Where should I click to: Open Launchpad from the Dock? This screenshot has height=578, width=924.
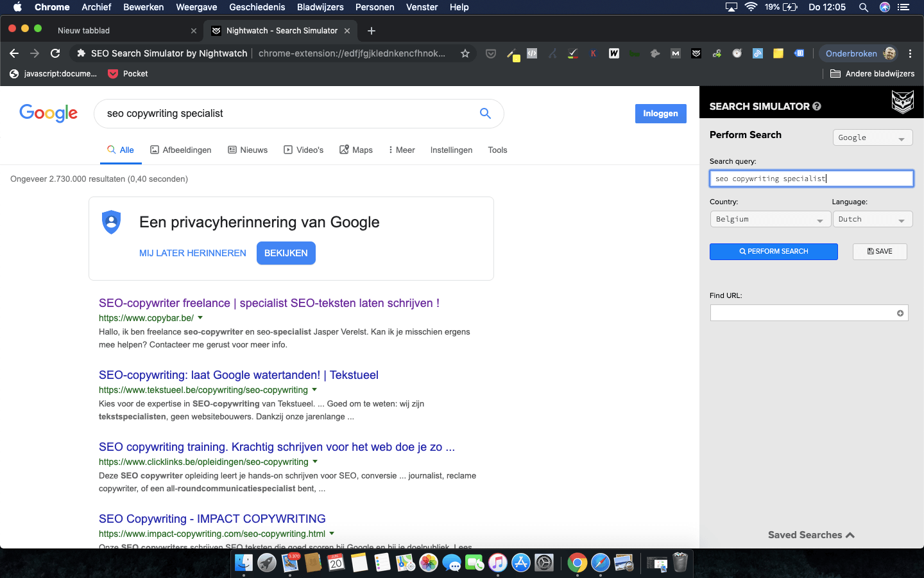coord(267,563)
